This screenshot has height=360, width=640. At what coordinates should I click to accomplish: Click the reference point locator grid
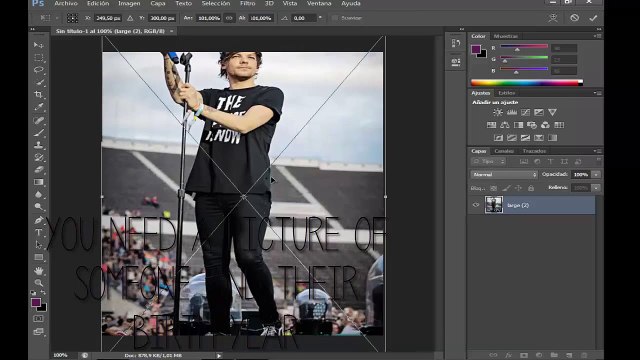coord(72,18)
